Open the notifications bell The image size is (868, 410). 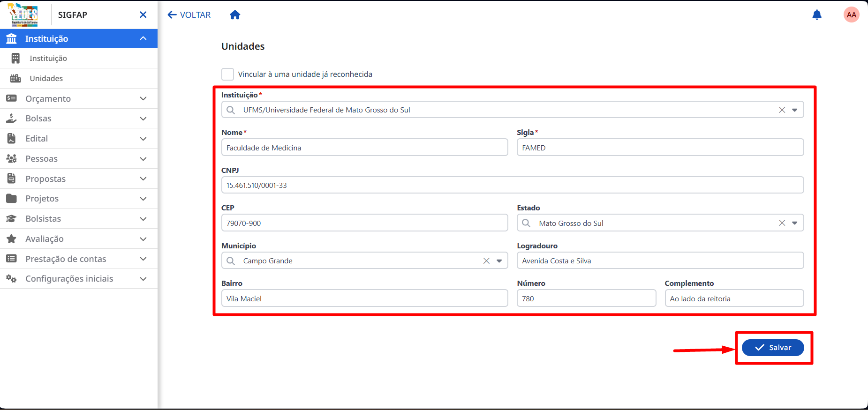pos(817,15)
